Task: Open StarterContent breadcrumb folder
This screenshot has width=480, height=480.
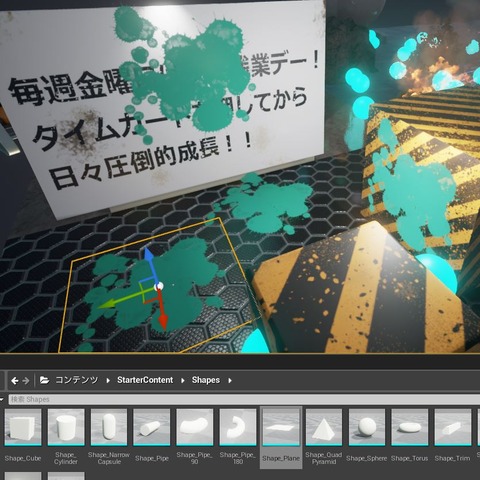Action: (145, 380)
